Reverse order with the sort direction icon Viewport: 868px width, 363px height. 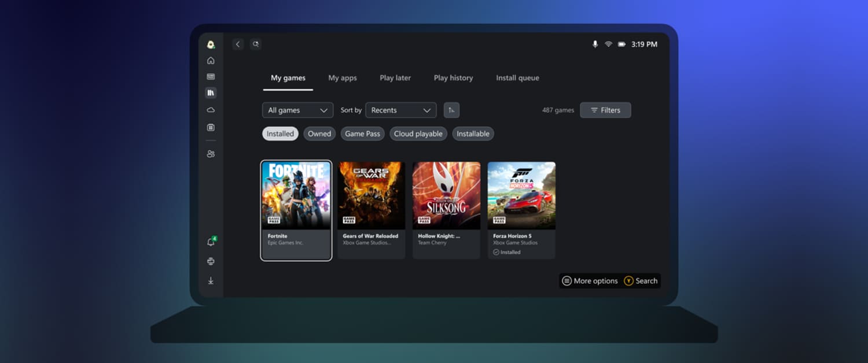click(x=451, y=110)
